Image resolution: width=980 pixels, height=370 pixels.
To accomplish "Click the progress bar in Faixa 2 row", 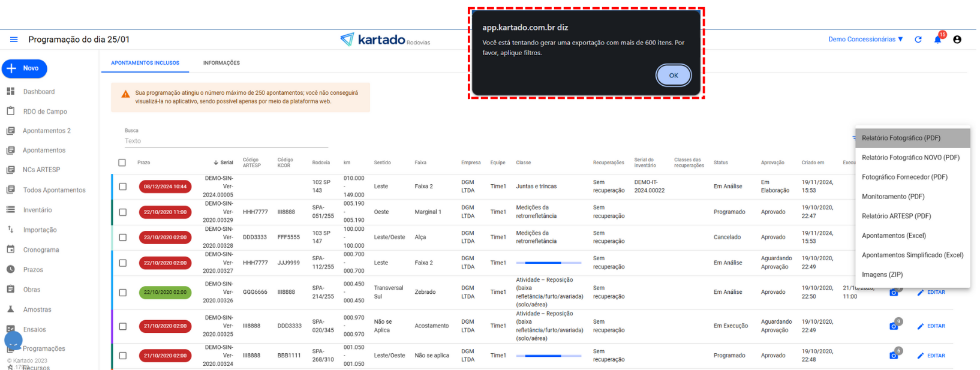I will click(x=548, y=263).
